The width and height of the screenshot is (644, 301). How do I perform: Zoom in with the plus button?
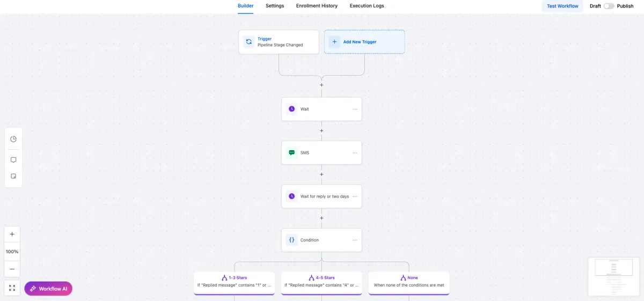tap(12, 234)
